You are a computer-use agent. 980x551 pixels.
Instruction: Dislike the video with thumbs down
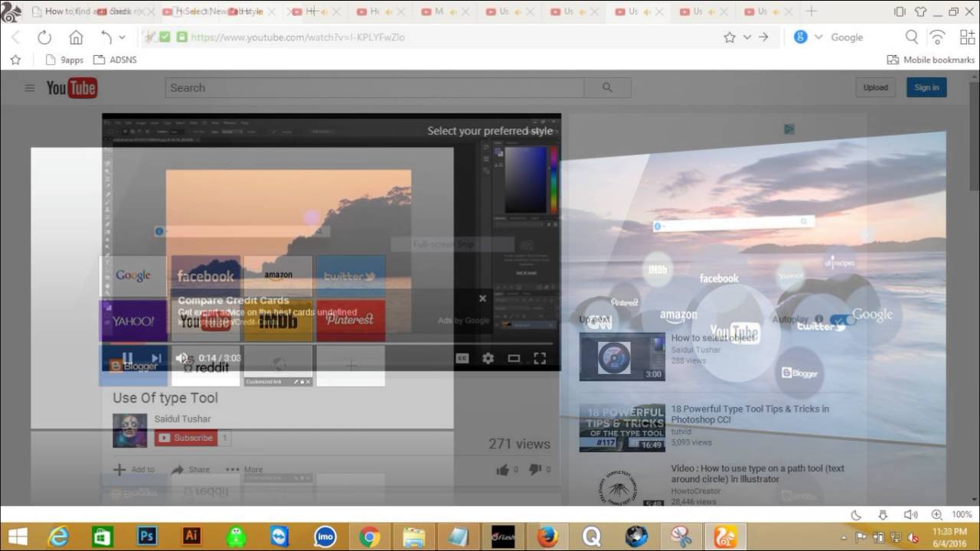(x=536, y=469)
